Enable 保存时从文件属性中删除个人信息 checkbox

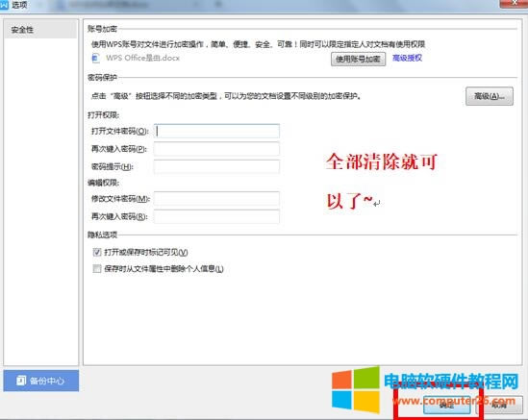click(97, 268)
